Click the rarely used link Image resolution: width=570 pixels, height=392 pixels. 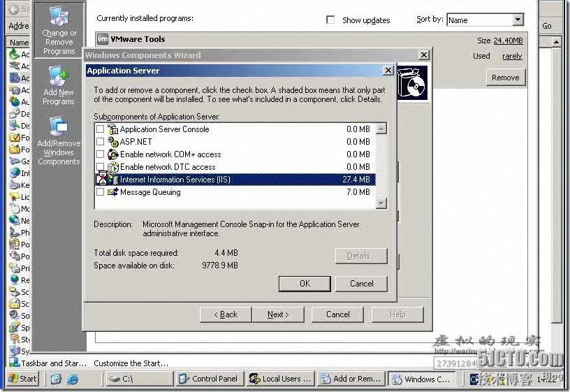click(x=512, y=56)
